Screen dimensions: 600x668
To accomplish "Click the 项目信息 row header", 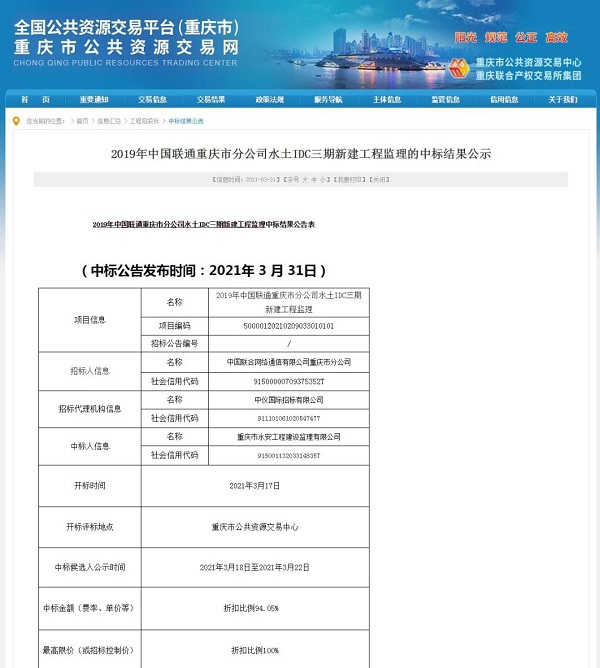I will coord(89,320).
